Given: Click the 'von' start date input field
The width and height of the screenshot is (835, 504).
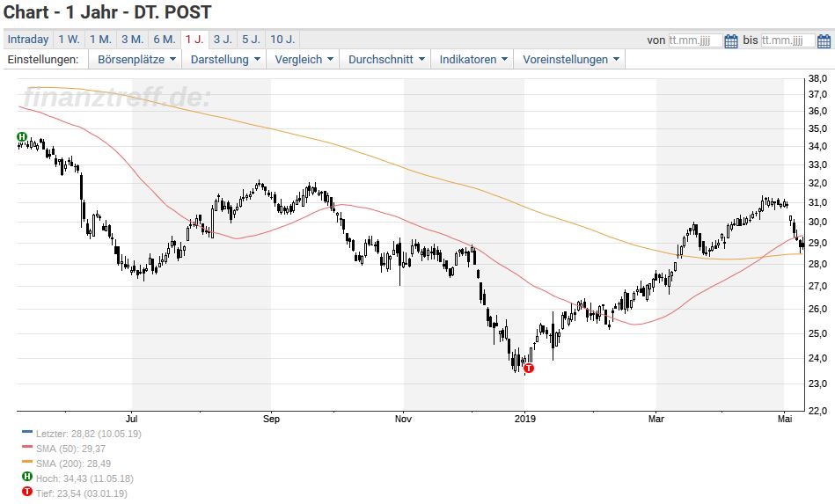Looking at the screenshot, I should (x=695, y=40).
